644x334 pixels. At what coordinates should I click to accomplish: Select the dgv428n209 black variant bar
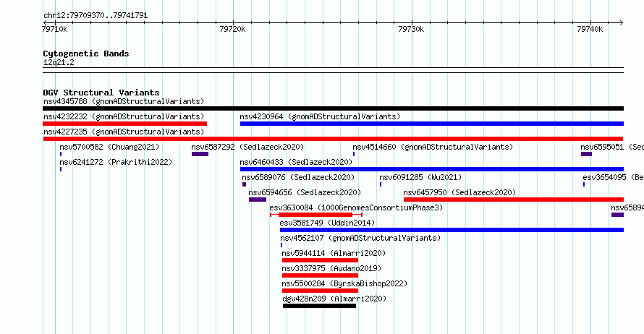pos(320,306)
